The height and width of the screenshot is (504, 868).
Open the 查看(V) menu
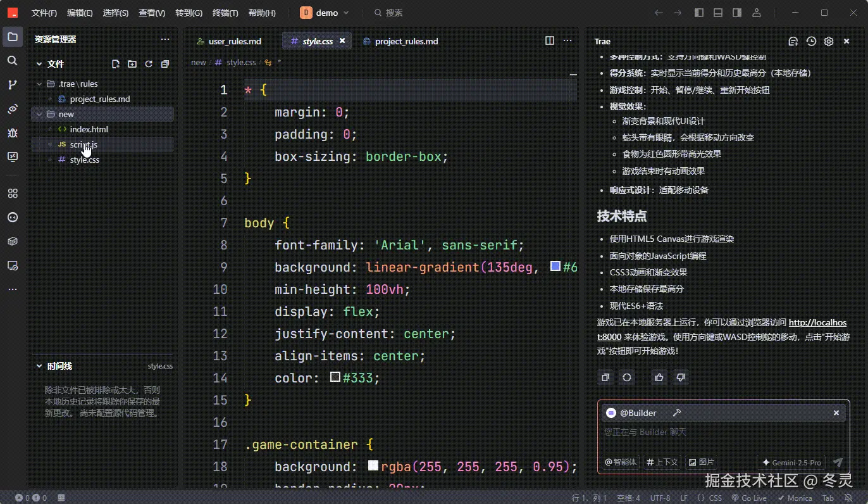pyautogui.click(x=152, y=13)
